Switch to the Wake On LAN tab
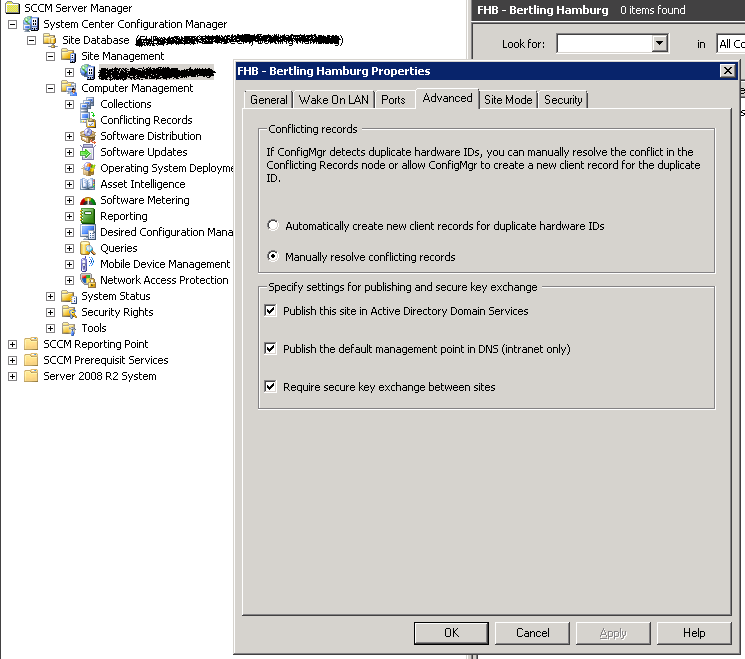 334,100
